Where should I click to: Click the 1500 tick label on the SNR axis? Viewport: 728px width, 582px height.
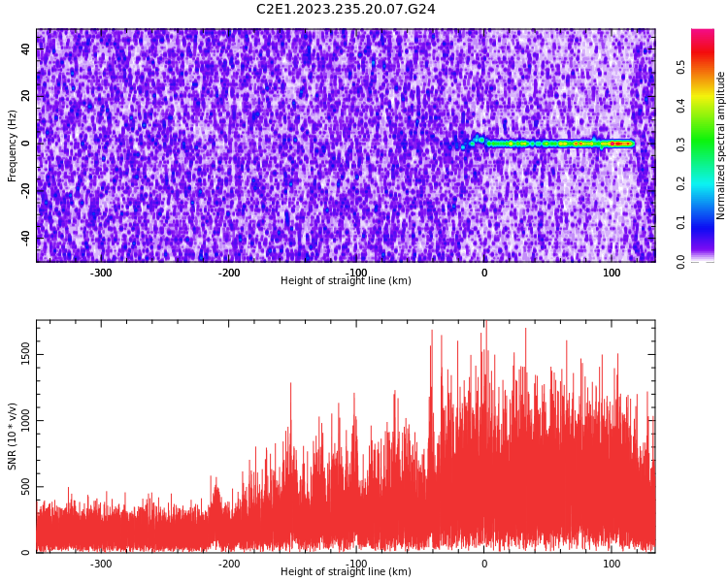[25, 354]
